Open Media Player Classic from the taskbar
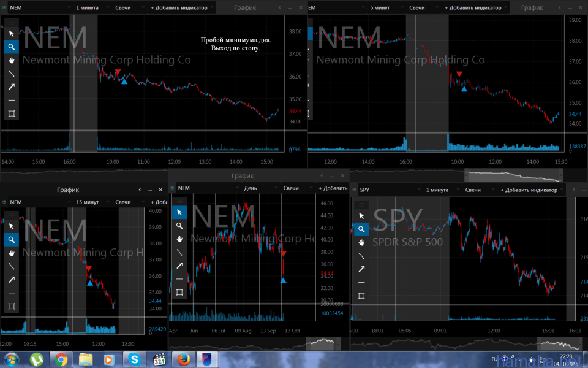 159,360
